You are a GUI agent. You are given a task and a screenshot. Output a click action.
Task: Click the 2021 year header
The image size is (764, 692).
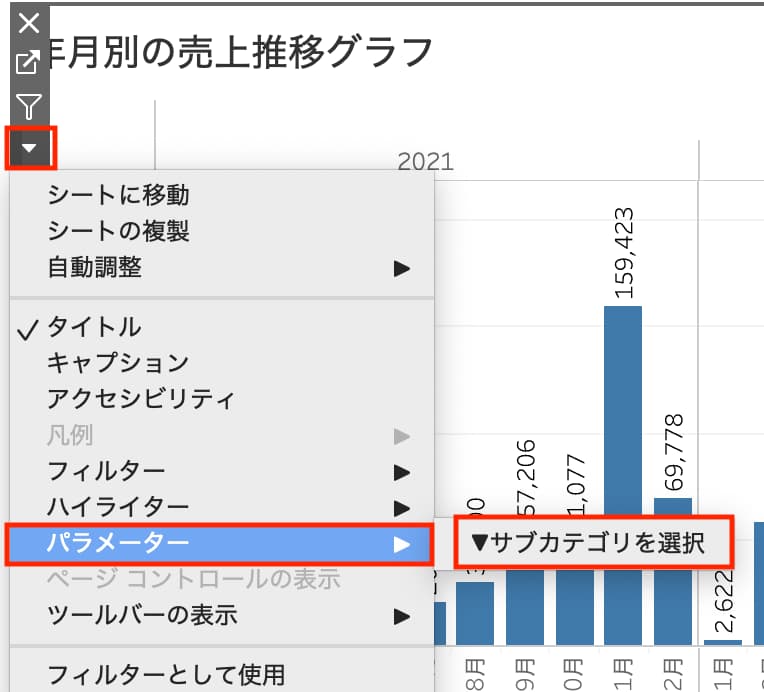pos(425,162)
